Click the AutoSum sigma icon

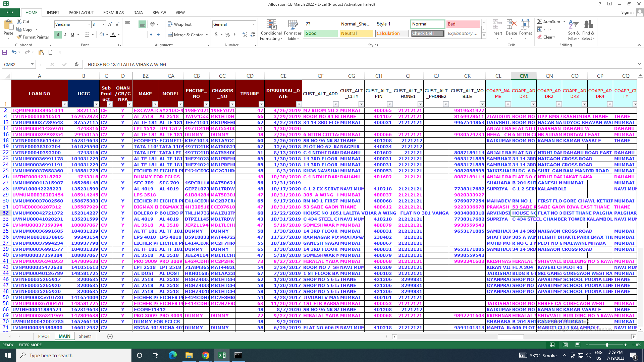pyautogui.click(x=539, y=21)
